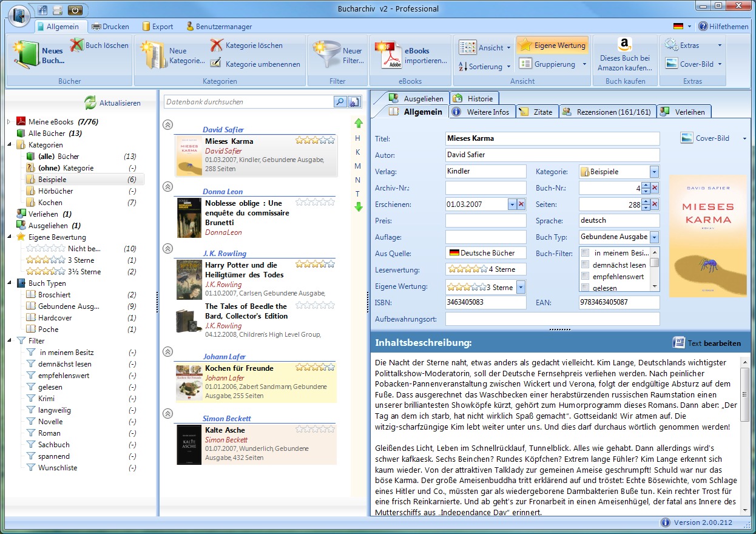Toggle the Eigene Wertung star button
Viewport: 756px width, 534px height.
click(x=552, y=45)
